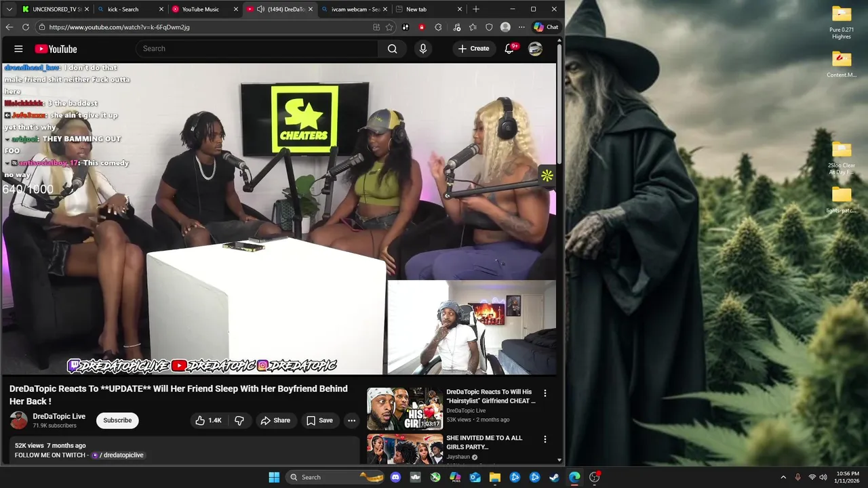Image resolution: width=868 pixels, height=488 pixels.
Task: Switch to ivcam webcam search tab
Action: point(355,9)
